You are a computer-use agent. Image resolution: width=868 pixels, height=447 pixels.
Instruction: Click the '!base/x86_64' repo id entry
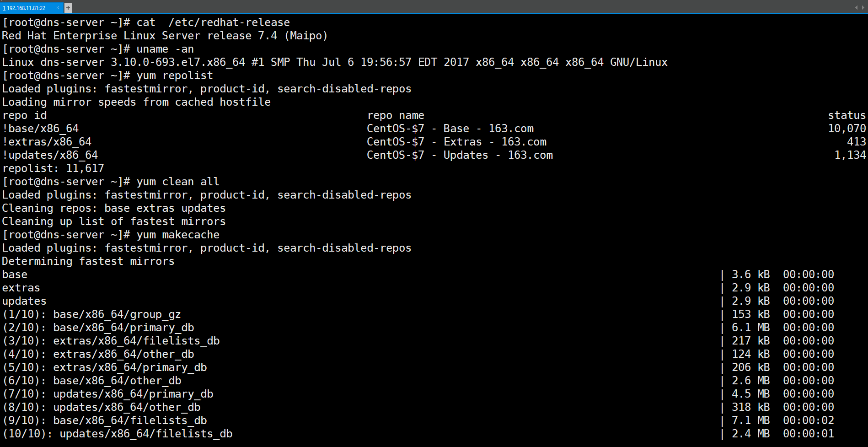41,129
